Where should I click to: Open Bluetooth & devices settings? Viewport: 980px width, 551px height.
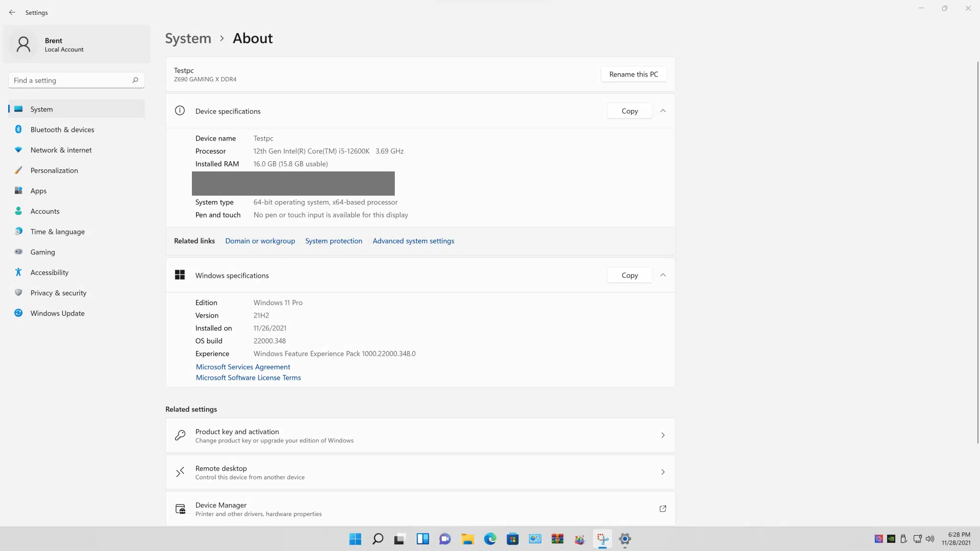click(77, 130)
